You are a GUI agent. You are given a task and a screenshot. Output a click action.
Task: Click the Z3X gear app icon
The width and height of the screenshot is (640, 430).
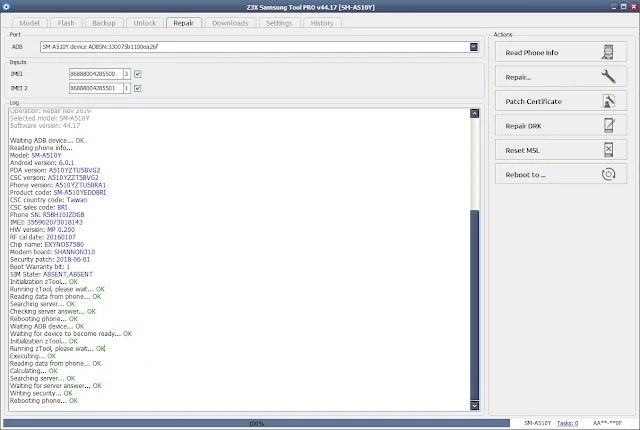coord(6,7)
